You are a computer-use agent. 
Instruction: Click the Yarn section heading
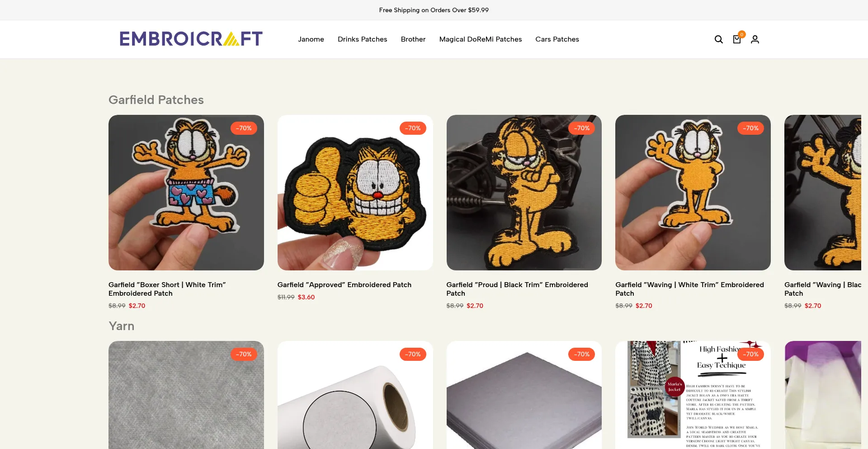pos(121,326)
